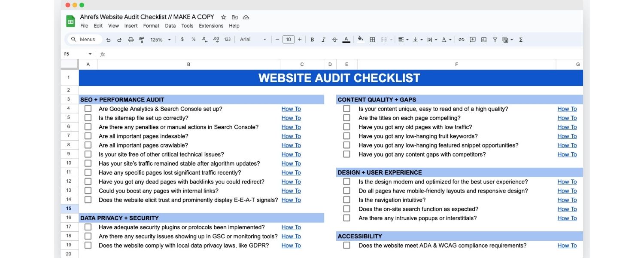Click the Borders icon
Screen dimensions: 644x258
372,39
